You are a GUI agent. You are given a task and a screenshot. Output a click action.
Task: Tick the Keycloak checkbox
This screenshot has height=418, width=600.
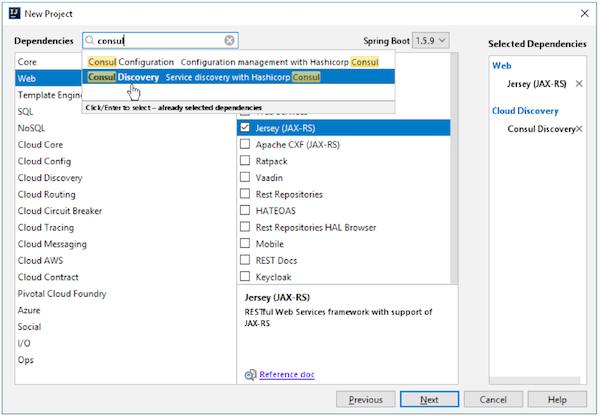point(245,276)
